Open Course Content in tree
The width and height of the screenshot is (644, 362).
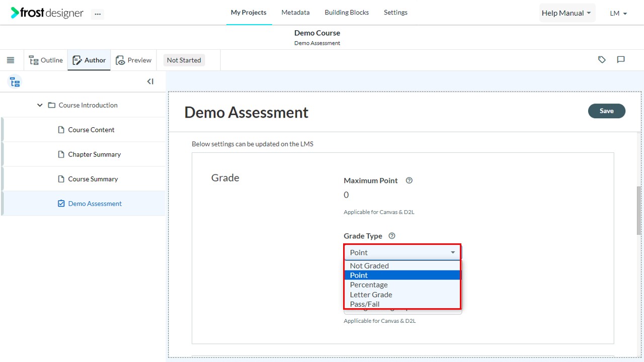(91, 130)
